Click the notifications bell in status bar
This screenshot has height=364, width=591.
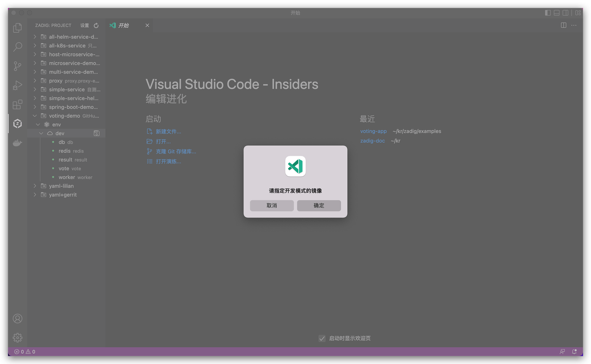pos(574,352)
